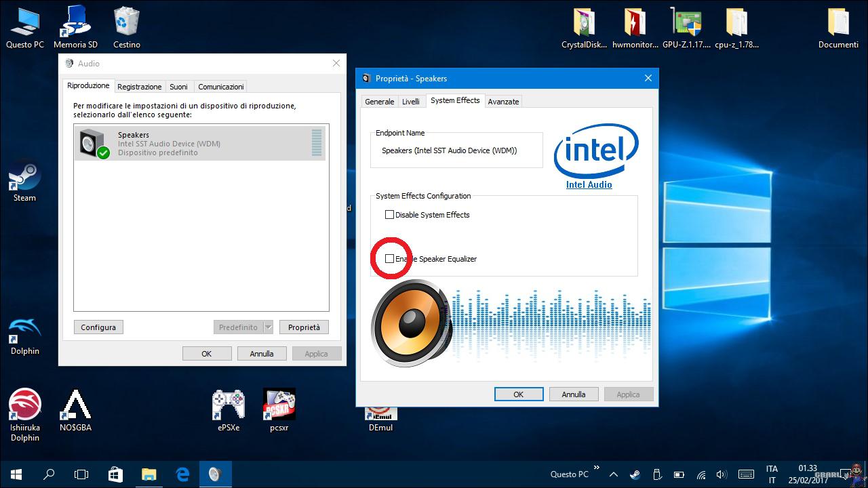Select the CrystalDisk folder on the desktop
868x488 pixels.
coord(584,28)
